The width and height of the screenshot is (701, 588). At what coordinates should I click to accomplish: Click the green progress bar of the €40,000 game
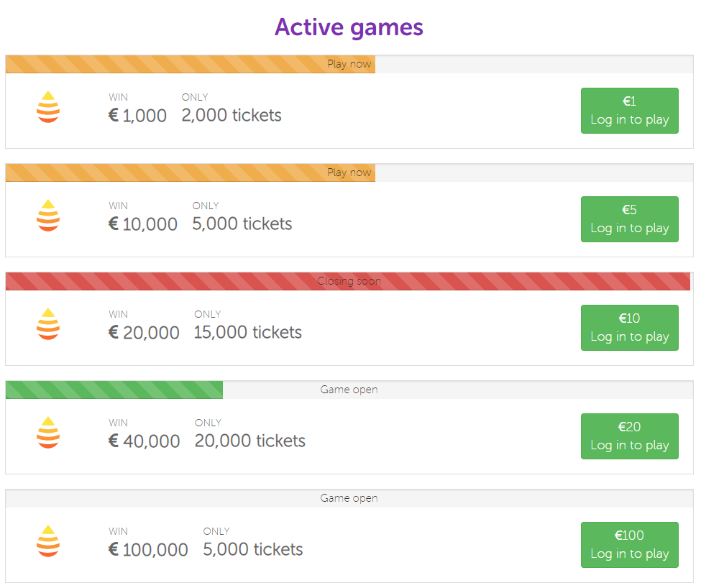coord(114,390)
